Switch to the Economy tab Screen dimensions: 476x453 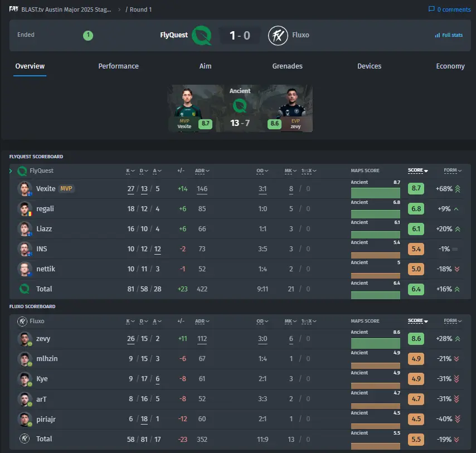450,66
